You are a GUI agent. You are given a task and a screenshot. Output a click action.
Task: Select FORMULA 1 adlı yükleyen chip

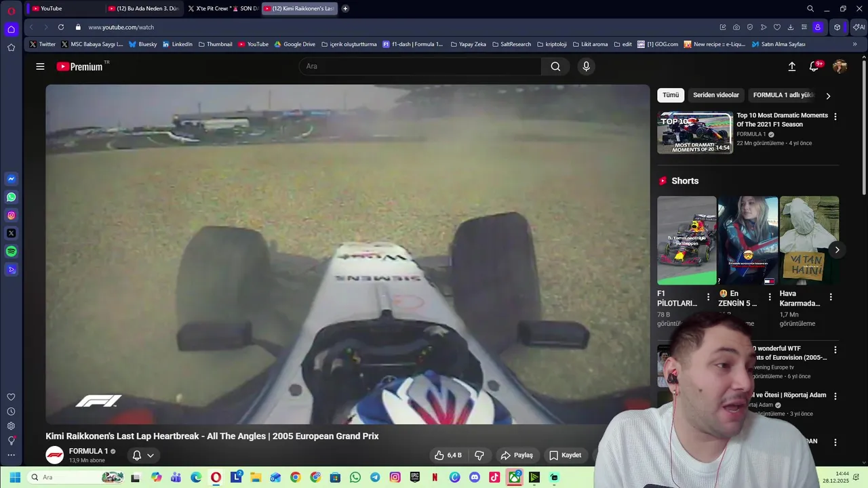[x=783, y=96]
